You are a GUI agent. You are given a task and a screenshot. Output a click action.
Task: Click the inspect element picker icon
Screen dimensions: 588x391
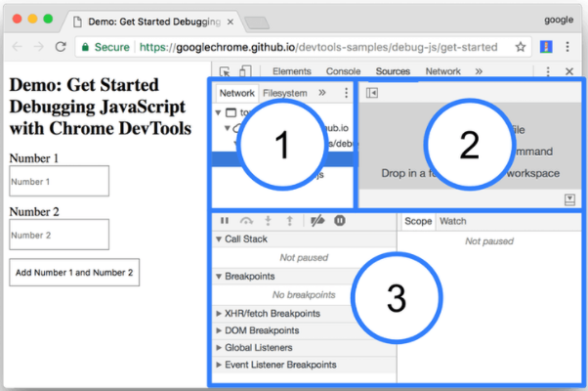[x=225, y=71]
